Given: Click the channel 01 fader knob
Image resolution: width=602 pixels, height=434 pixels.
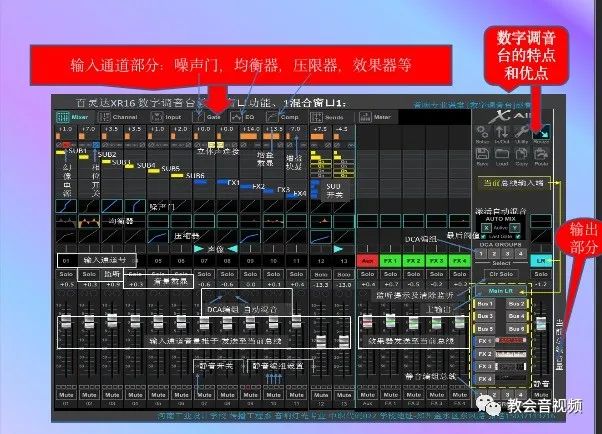Looking at the screenshot, I should (x=66, y=322).
